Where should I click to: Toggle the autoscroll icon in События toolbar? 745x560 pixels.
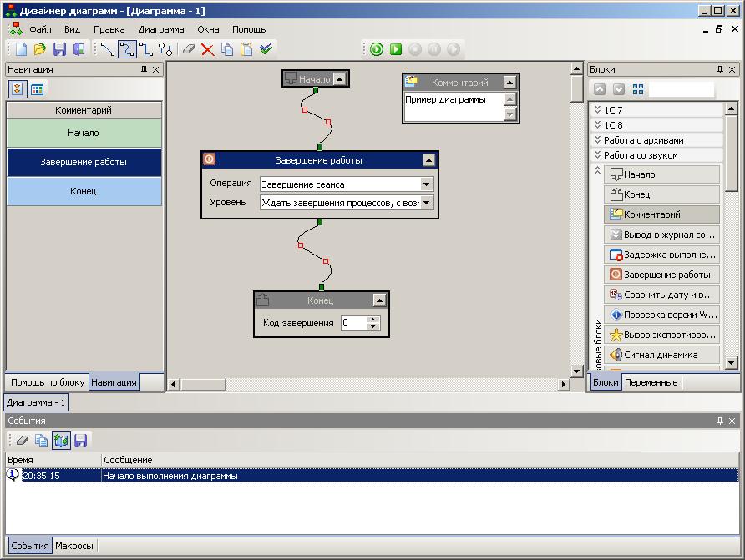pyautogui.click(x=61, y=441)
